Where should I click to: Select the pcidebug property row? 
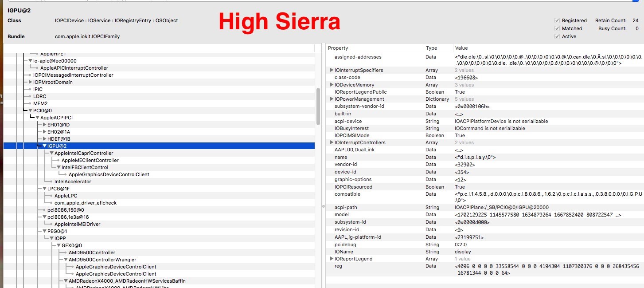click(x=485, y=245)
